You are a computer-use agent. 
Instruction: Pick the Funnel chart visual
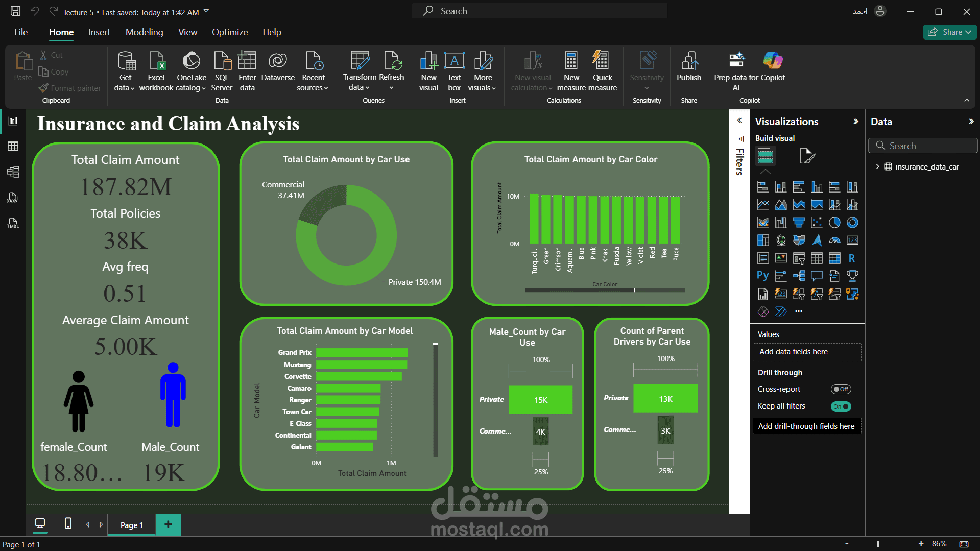pos(799,223)
